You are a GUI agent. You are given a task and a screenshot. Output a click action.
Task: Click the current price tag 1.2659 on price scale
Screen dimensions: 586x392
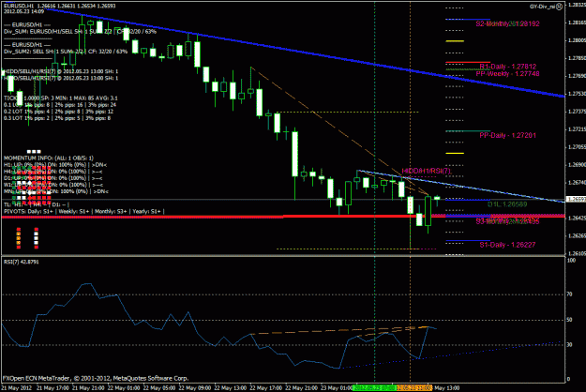[x=576, y=199]
